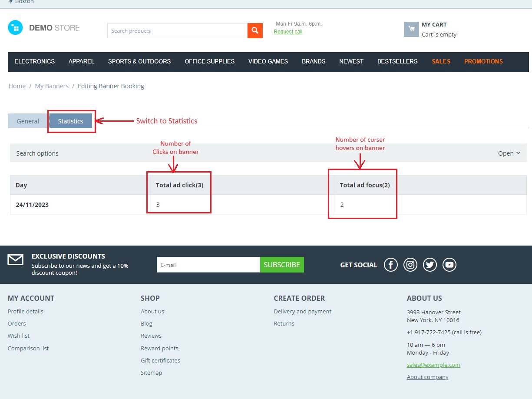This screenshot has width=532, height=399.
Task: Open the YouTube social icon
Action: click(x=449, y=265)
